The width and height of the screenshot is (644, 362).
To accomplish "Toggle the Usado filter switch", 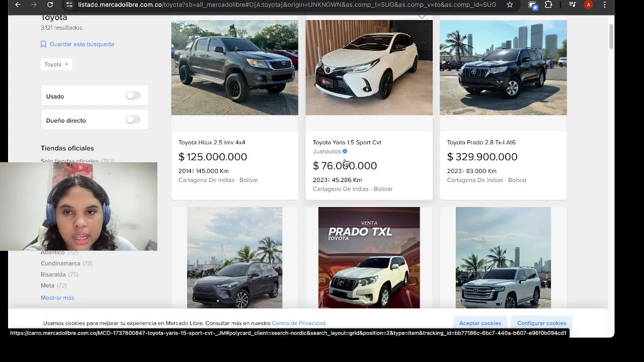I will point(133,96).
